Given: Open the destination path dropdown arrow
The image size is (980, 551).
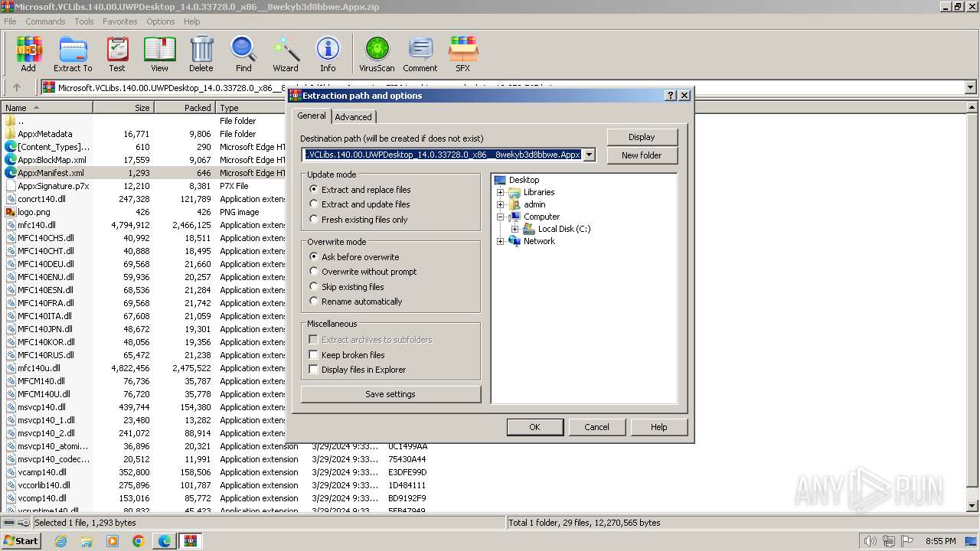Looking at the screenshot, I should pyautogui.click(x=589, y=155).
